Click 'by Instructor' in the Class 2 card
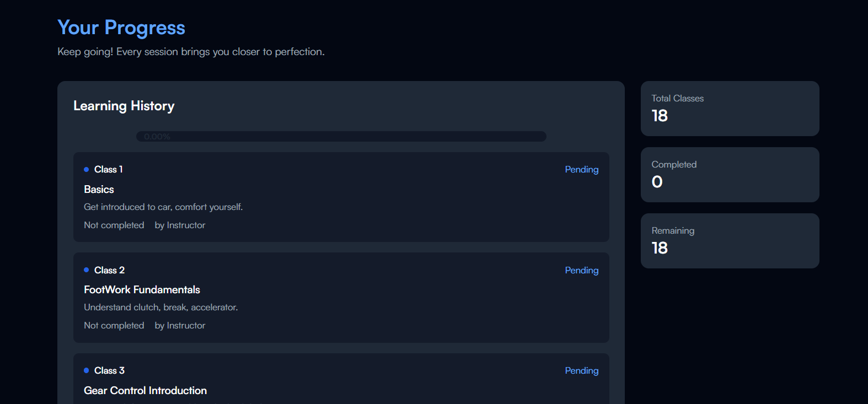868x404 pixels. (180, 325)
